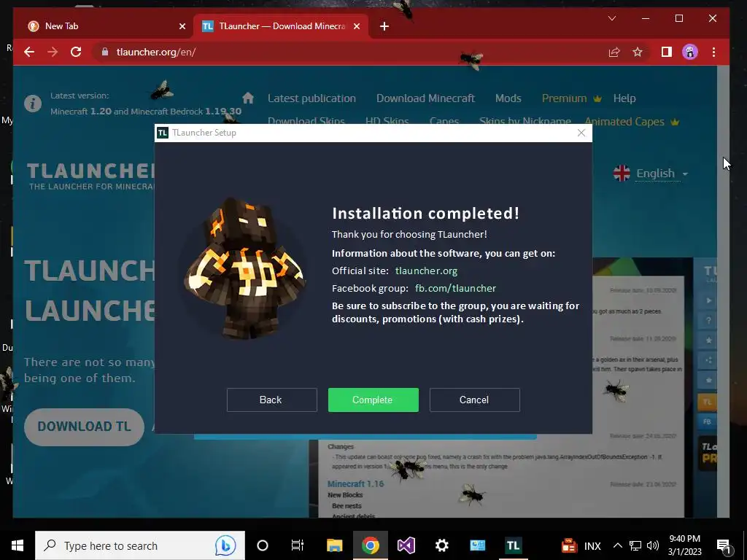Open Download Minecraft menu item
Screen dimensions: 747x560
(425, 98)
